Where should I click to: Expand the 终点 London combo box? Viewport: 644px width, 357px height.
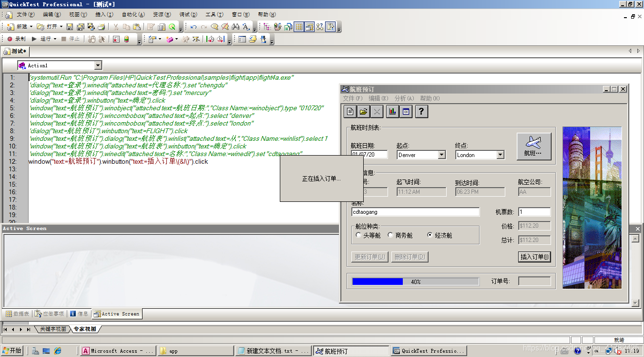click(x=500, y=155)
